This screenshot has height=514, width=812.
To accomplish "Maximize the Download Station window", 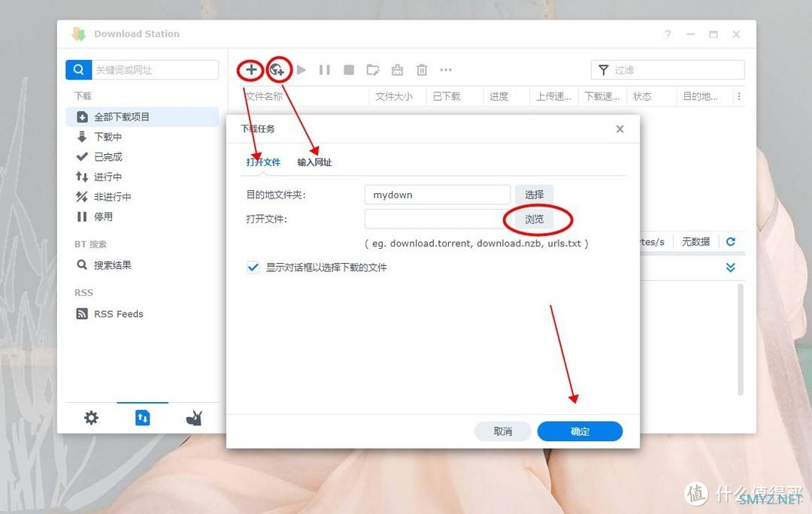I will point(714,34).
